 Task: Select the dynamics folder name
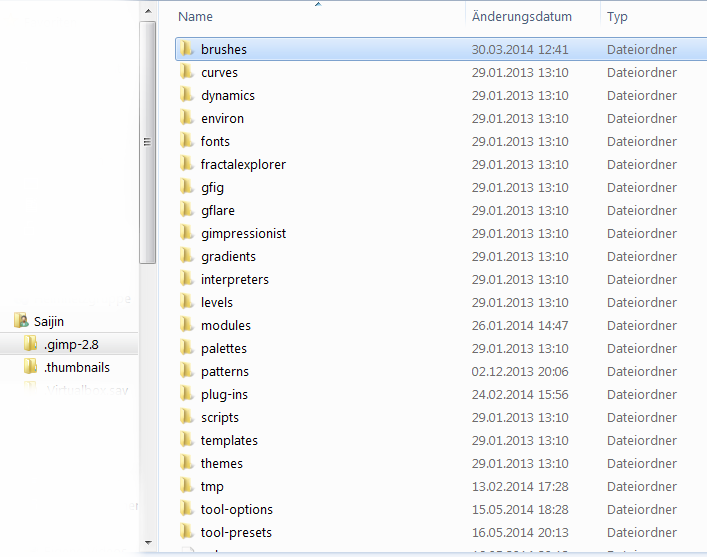click(228, 96)
